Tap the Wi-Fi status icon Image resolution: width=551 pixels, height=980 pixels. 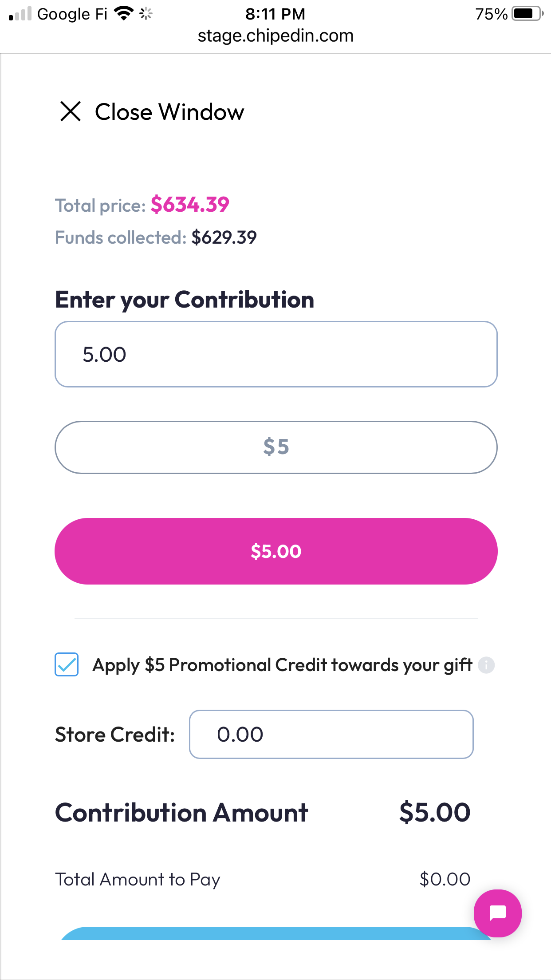pyautogui.click(x=124, y=13)
